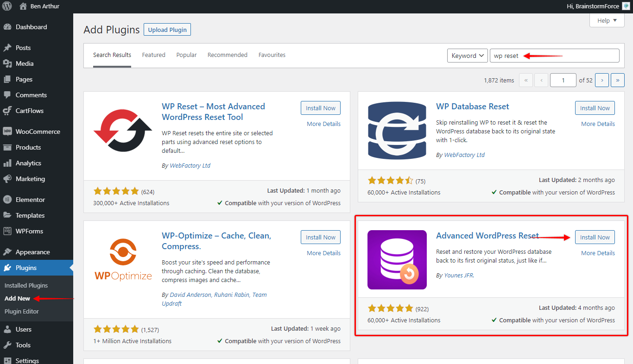Switch to the Popular tab
633x364 pixels.
click(x=186, y=55)
